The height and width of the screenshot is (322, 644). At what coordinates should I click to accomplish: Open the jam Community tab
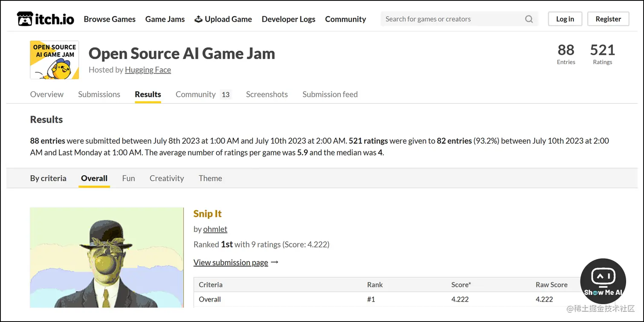click(195, 94)
